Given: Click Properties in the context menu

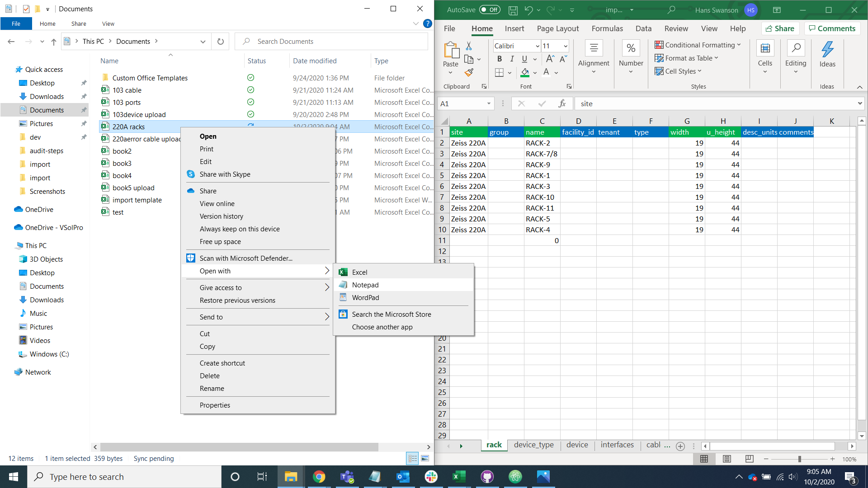Looking at the screenshot, I should point(258,405).
